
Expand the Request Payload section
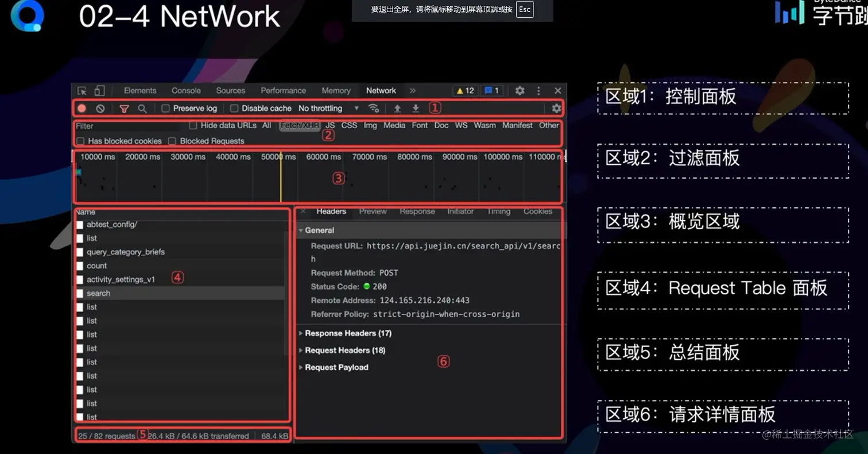[334, 367]
